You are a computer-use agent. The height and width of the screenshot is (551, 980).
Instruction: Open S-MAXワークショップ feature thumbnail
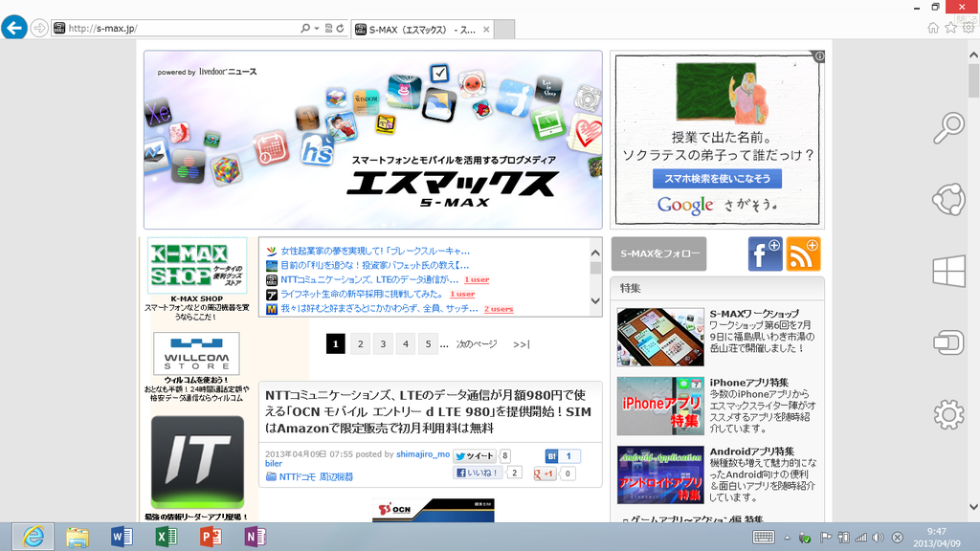click(660, 337)
